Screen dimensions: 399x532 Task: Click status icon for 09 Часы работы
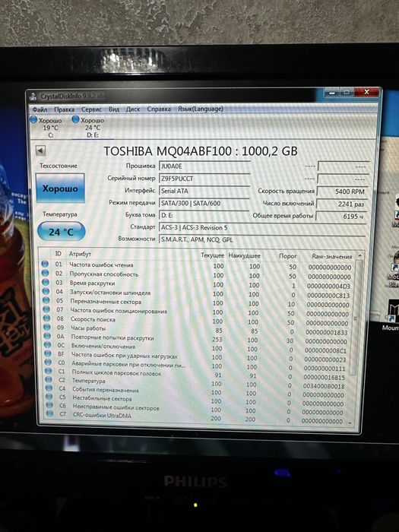coord(47,328)
